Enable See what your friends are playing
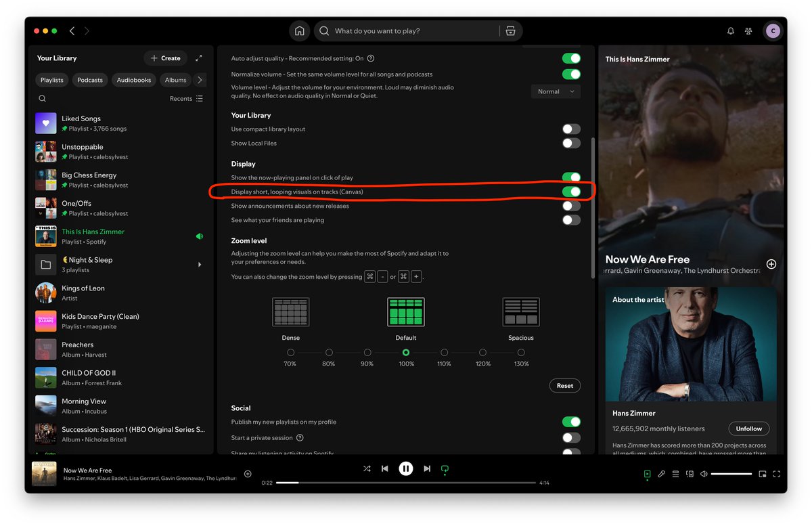The image size is (812, 526). pos(571,220)
